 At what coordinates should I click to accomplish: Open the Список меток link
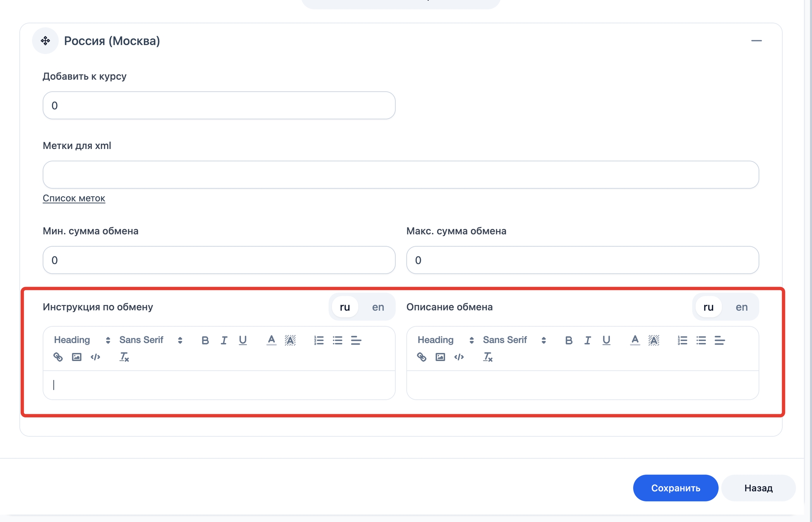(x=74, y=198)
